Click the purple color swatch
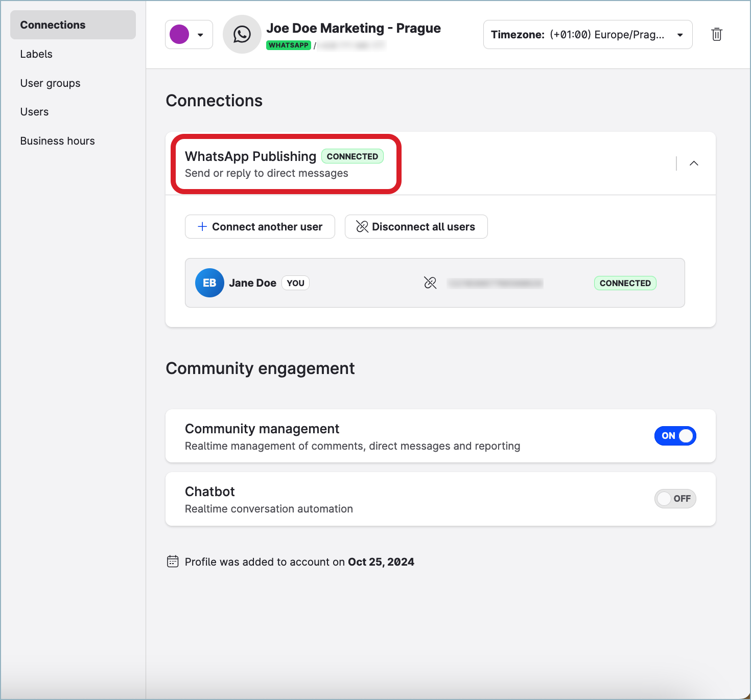The width and height of the screenshot is (751, 700). tap(179, 35)
